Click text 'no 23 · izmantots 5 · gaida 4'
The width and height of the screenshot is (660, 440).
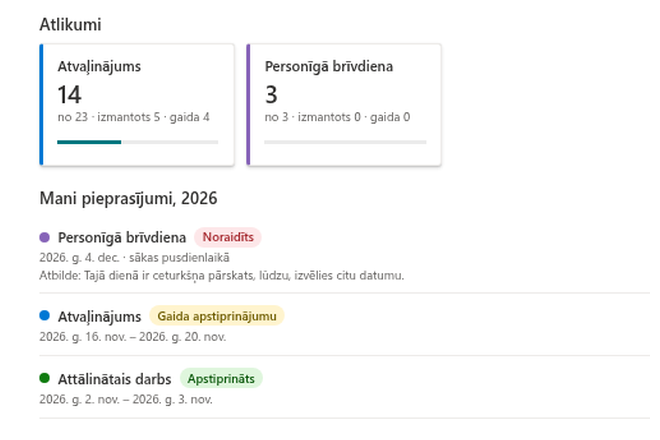[133, 117]
